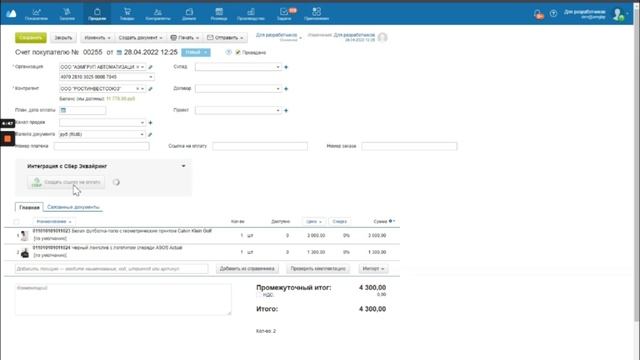Open column settings gear near Сумма
Image resolution: width=640 pixels, height=360 pixels.
pyautogui.click(x=392, y=221)
